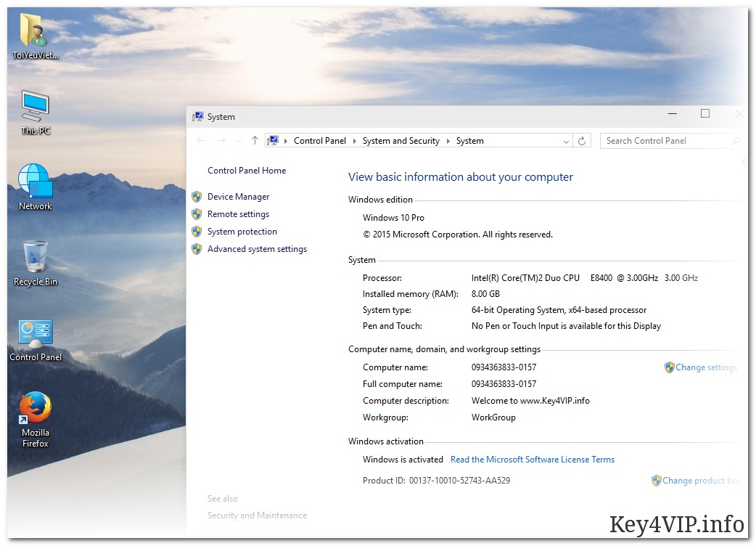756x546 pixels.
Task: Open This PC desktop icon
Action: tap(36, 112)
